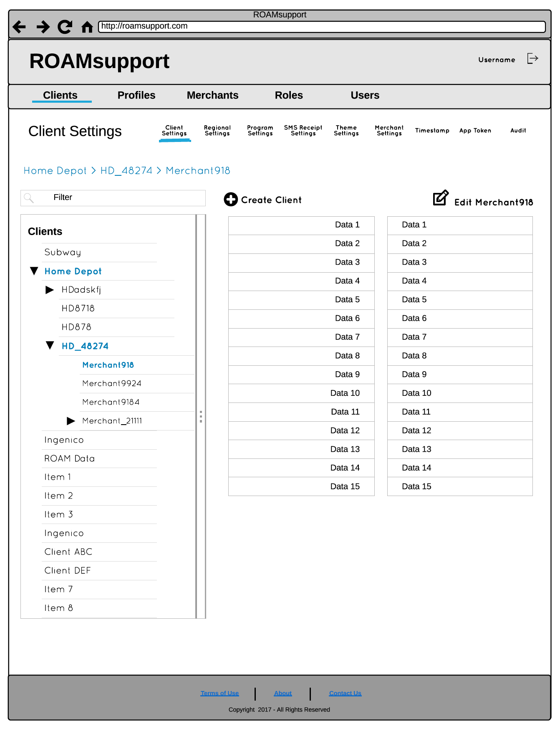Click the panel splitter dotted handle

pyautogui.click(x=201, y=417)
